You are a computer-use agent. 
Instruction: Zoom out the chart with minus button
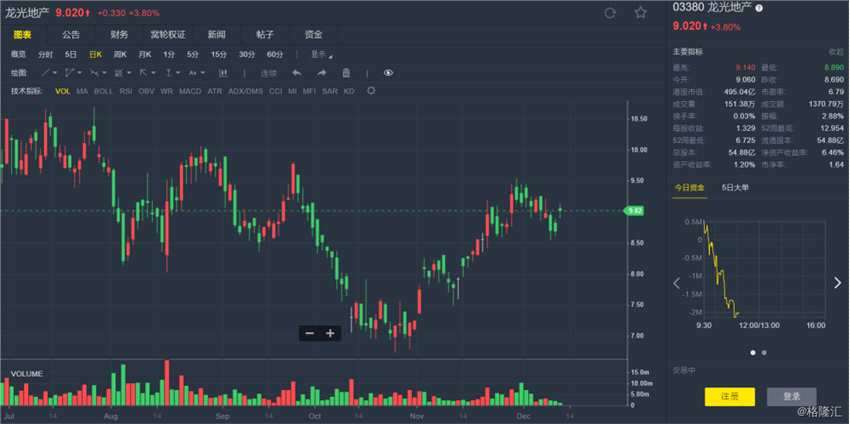310,333
